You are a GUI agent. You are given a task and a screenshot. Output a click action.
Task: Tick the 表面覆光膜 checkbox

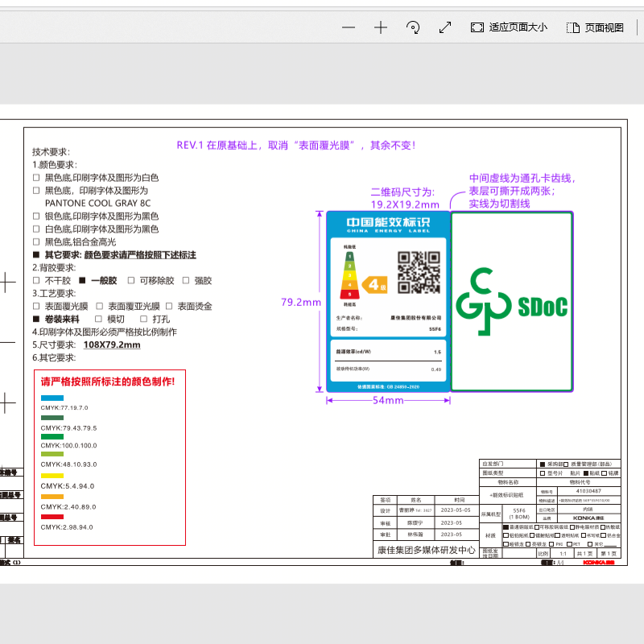click(x=36, y=306)
